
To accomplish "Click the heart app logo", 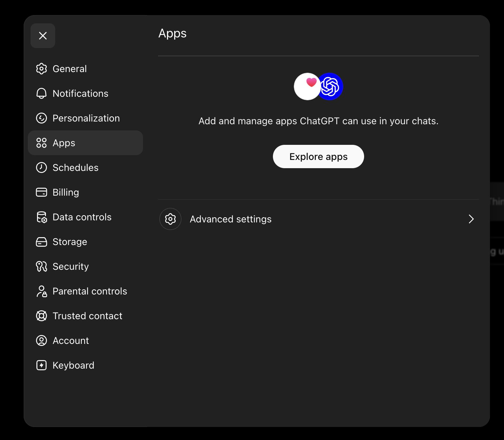I will (x=308, y=86).
